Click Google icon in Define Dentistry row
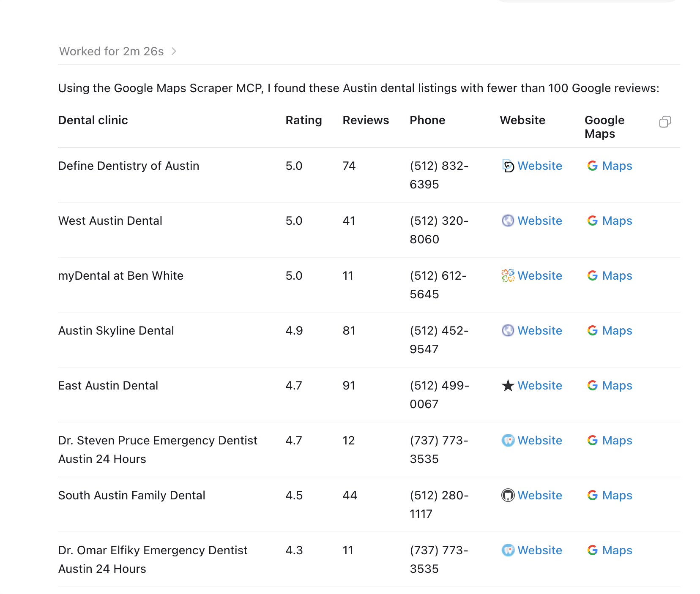The image size is (700, 594). click(593, 166)
